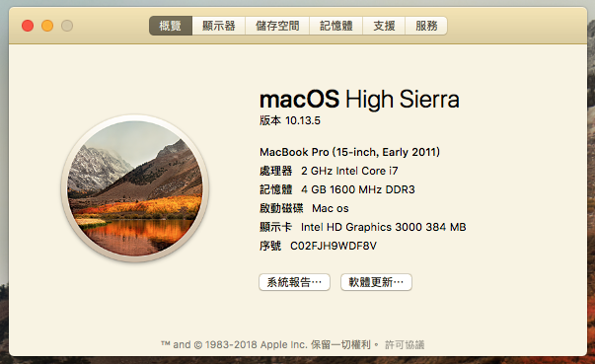Click the macOS High Sierra circular logo
The image size is (595, 364).
pyautogui.click(x=135, y=188)
